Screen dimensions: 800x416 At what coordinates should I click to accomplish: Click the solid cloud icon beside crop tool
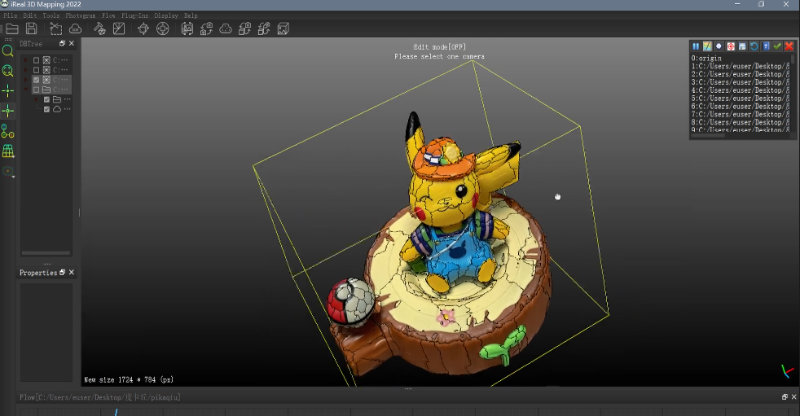75,29
